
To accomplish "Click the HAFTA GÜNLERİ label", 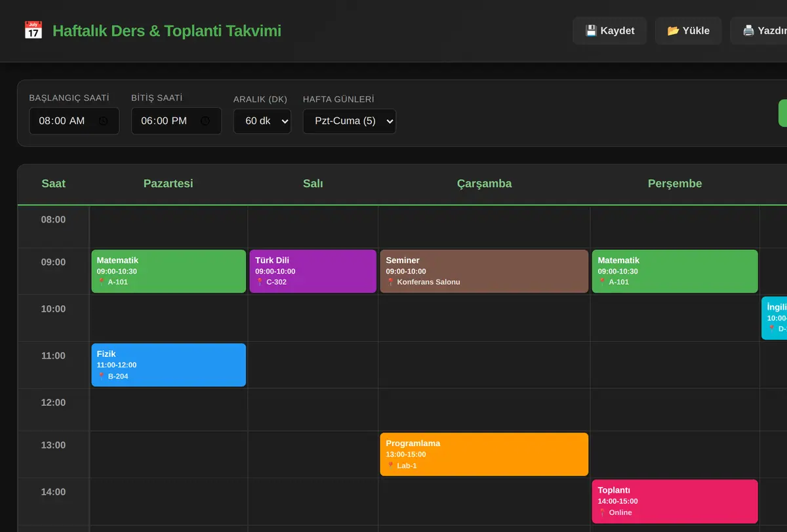I will 338,99.
